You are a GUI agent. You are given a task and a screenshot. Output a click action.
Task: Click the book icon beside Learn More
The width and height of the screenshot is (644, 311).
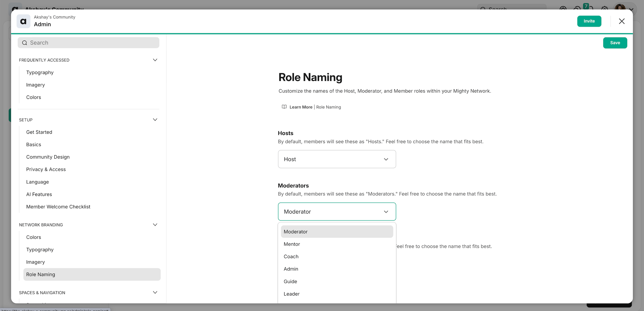[x=284, y=107]
